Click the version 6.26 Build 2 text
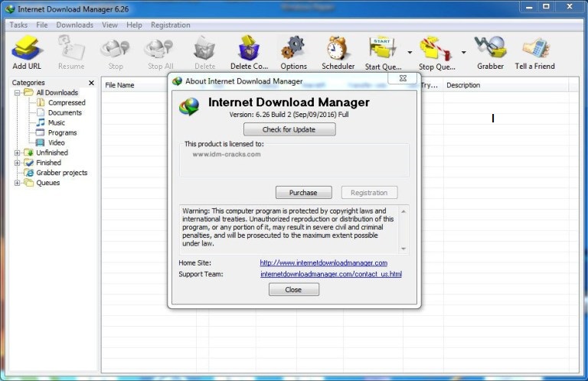The image size is (588, 381). point(289,115)
